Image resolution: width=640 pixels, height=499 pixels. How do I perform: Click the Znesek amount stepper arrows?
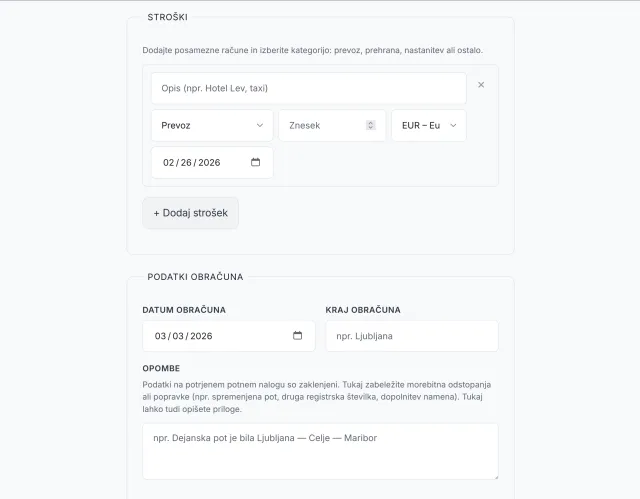click(x=371, y=125)
